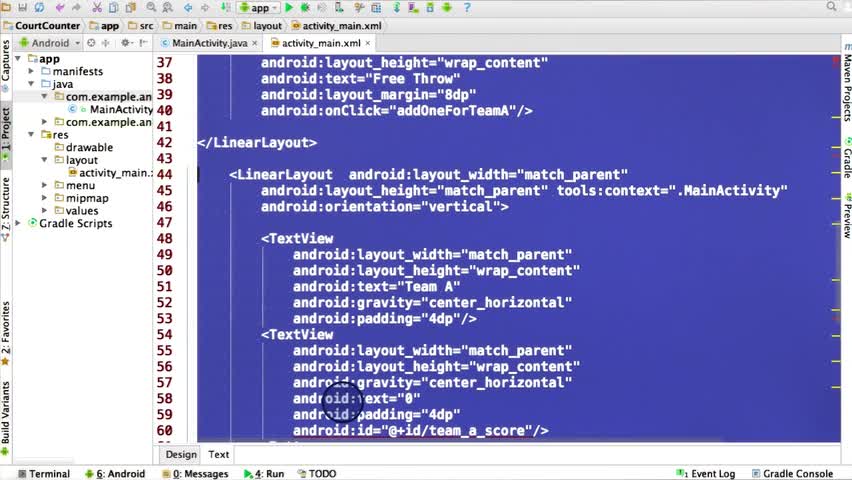The image size is (852, 480).
Task: Start debugging with the bug icon
Action: pos(305,8)
